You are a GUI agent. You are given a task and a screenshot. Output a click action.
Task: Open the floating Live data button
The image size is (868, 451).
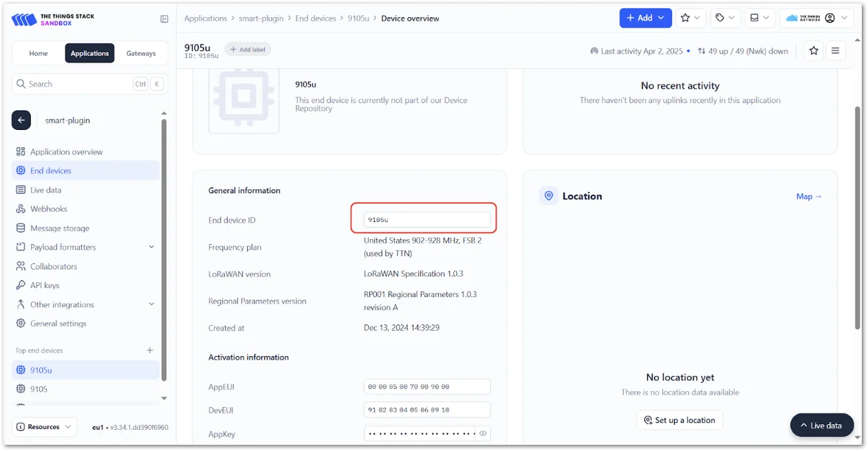point(822,426)
